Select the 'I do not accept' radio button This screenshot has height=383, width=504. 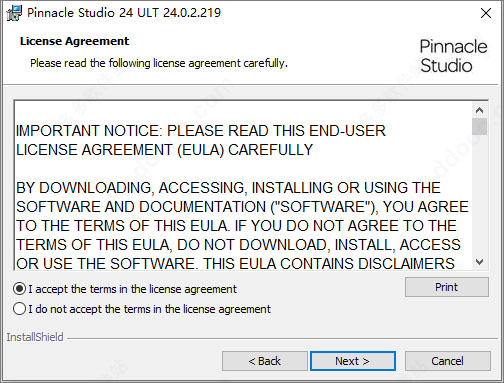(19, 309)
